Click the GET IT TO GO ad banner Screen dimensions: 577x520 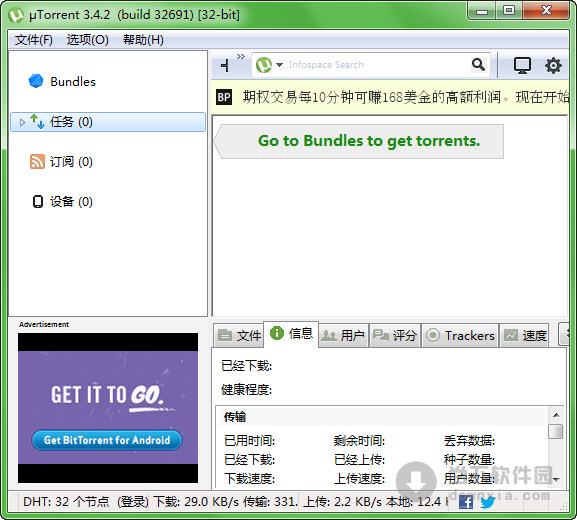(x=108, y=408)
